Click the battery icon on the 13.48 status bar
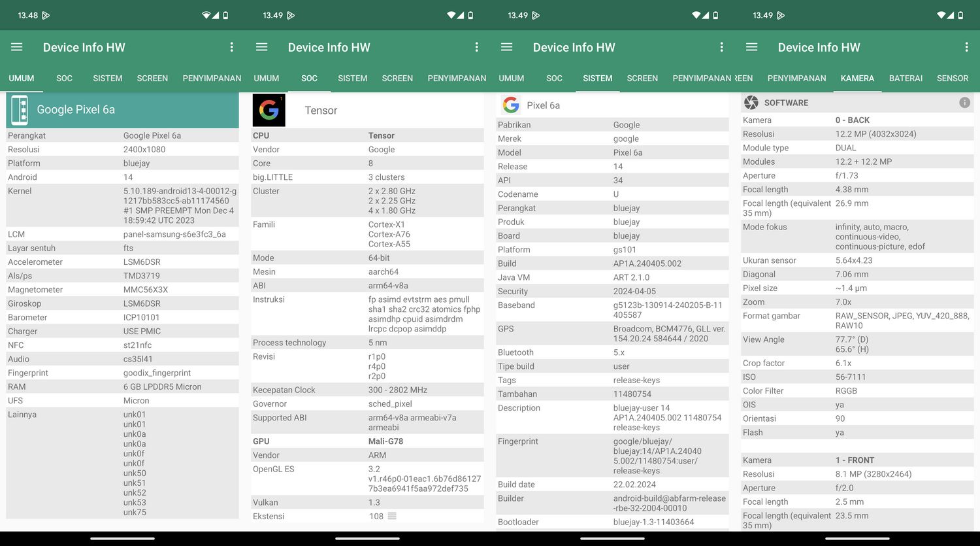 tap(225, 15)
